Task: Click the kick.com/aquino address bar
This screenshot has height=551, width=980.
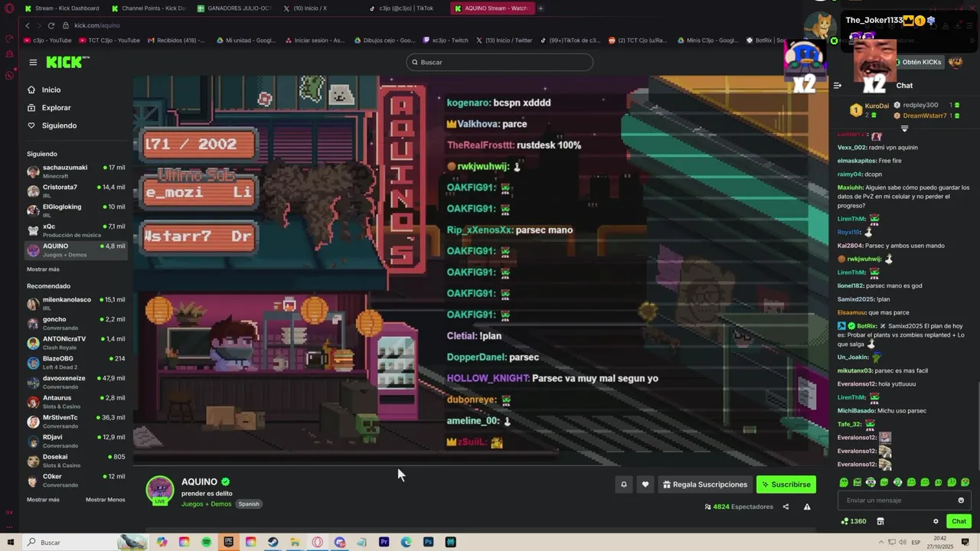Action: 96,25
